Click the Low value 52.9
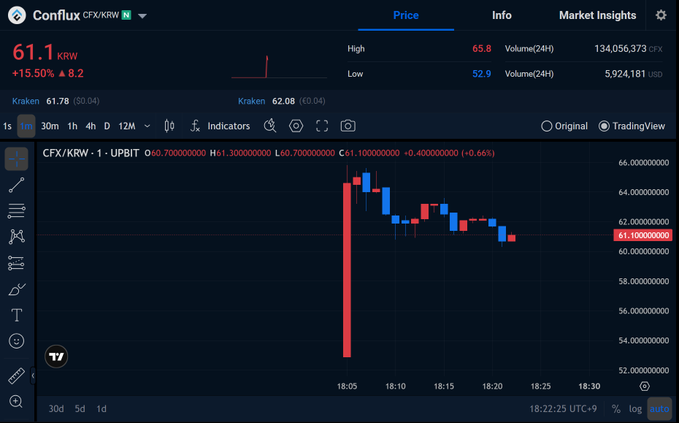Image resolution: width=679 pixels, height=423 pixels. click(x=482, y=74)
